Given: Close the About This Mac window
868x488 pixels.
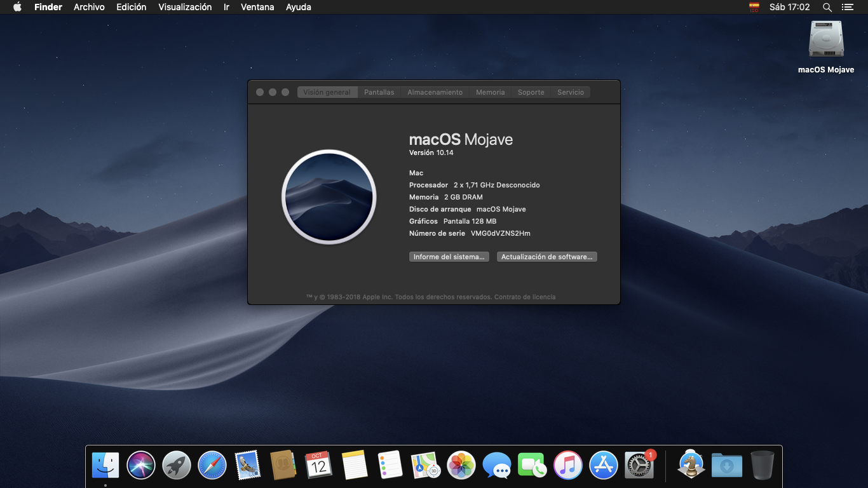Looking at the screenshot, I should tap(260, 92).
